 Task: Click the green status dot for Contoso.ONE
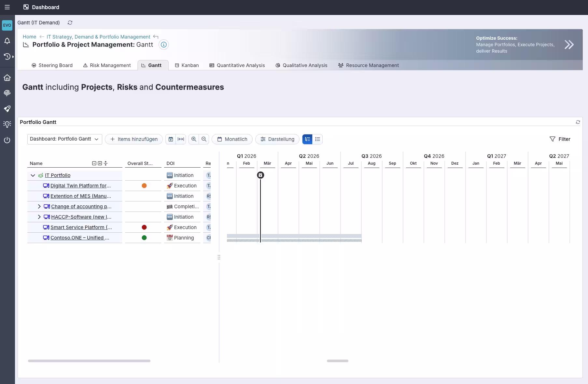coord(144,238)
